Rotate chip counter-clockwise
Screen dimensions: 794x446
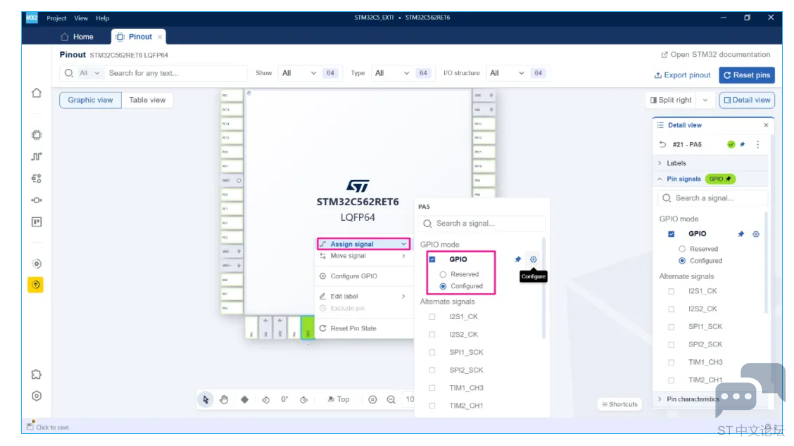(266, 399)
